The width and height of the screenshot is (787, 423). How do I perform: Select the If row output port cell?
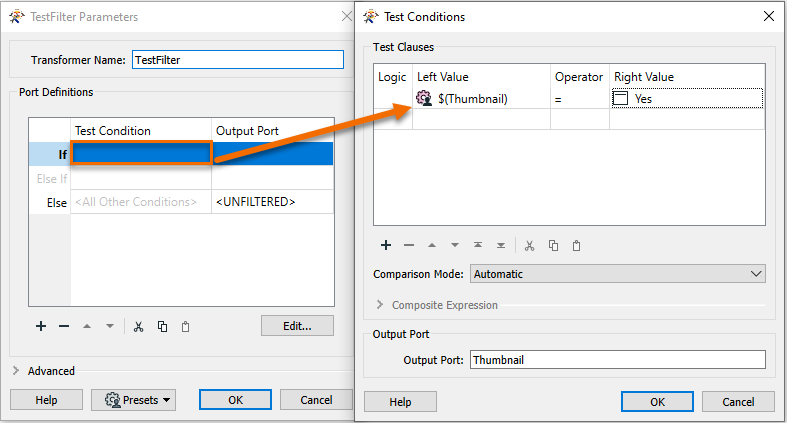[x=273, y=154]
